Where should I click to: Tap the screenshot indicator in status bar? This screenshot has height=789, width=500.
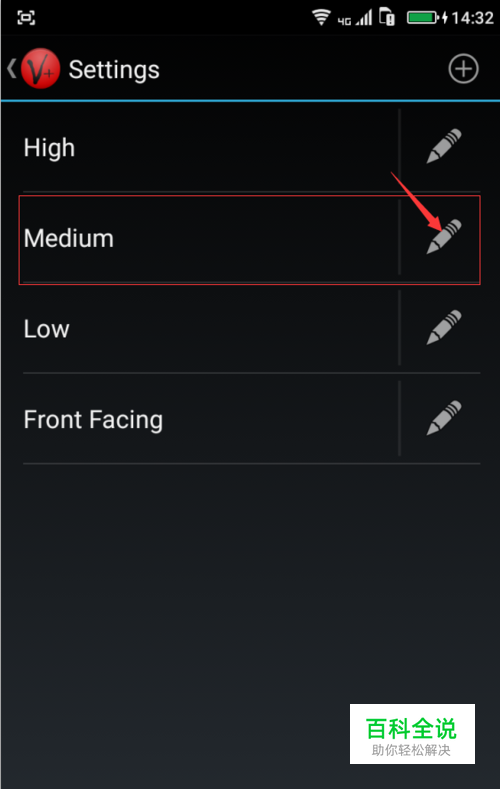tap(26, 18)
